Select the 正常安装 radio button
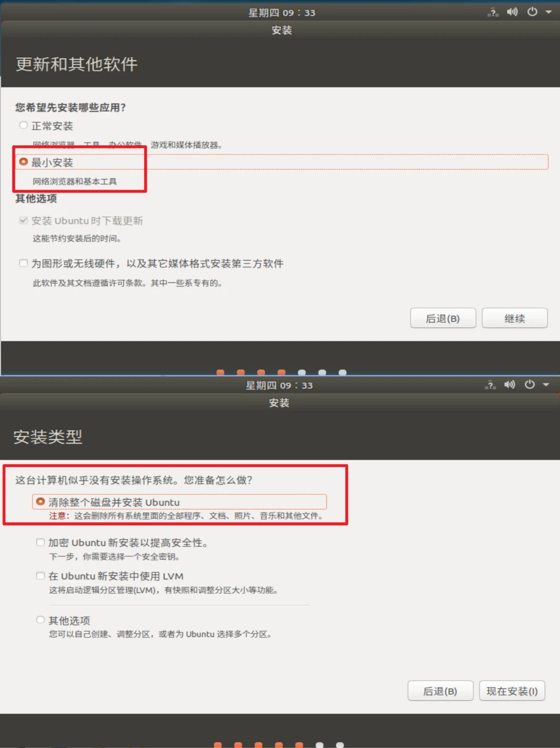This screenshot has height=748, width=560. click(x=23, y=125)
